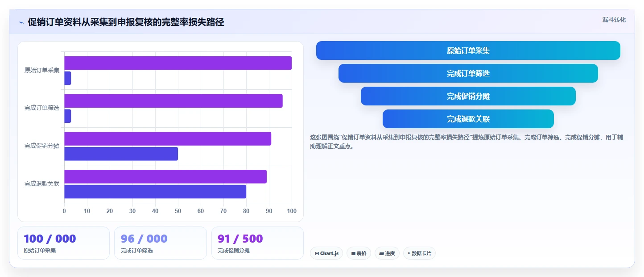644x277 pixels.
Task: Click the 进度 tag chip
Action: point(387,253)
